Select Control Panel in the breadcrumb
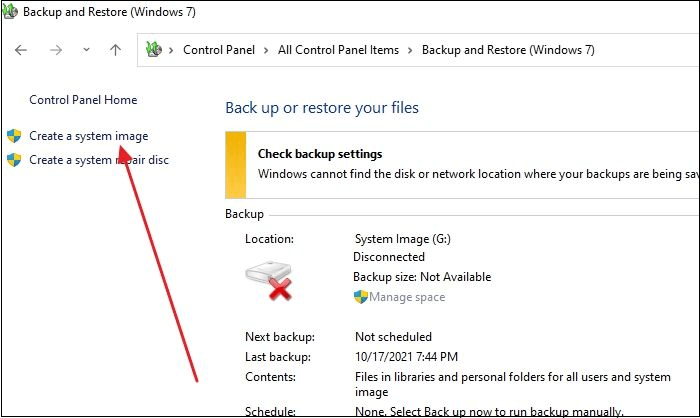This screenshot has width=700, height=418. click(217, 50)
